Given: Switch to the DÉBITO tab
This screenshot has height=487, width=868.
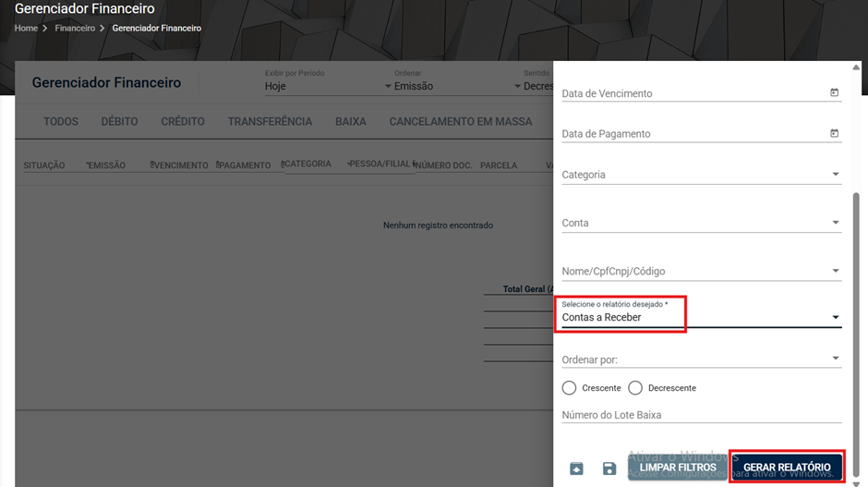Looking at the screenshot, I should [x=119, y=121].
